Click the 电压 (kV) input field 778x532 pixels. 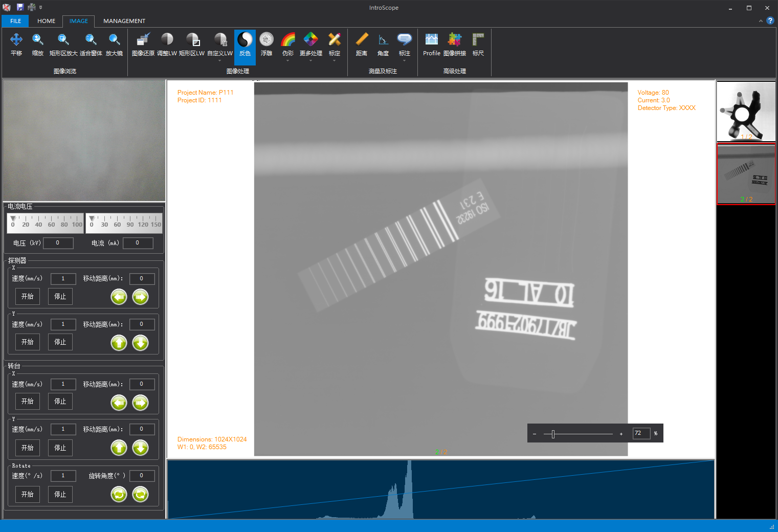pyautogui.click(x=58, y=243)
